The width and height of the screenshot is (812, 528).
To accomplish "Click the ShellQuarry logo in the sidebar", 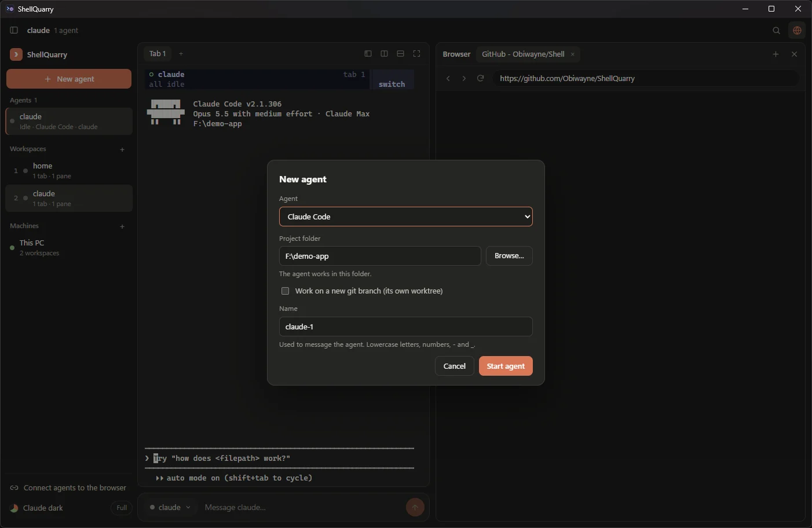I will click(x=16, y=54).
